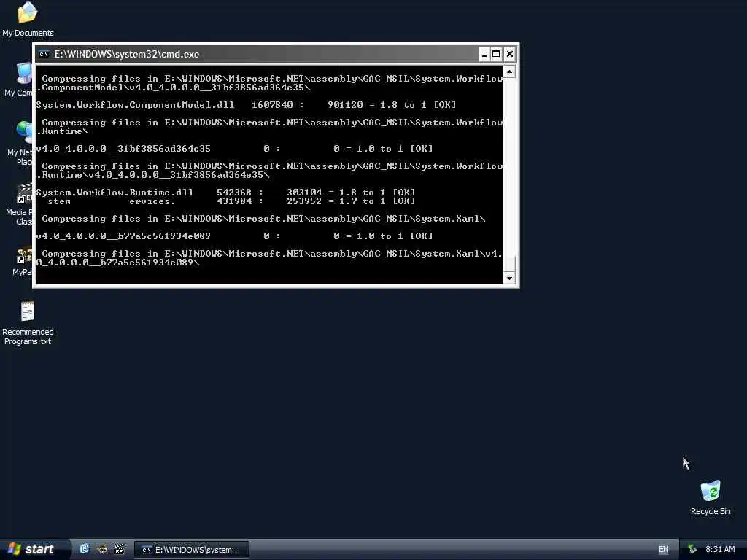Click the System.Workflow.Runtime.dll output line
The width and height of the screenshot is (747, 560).
point(226,192)
